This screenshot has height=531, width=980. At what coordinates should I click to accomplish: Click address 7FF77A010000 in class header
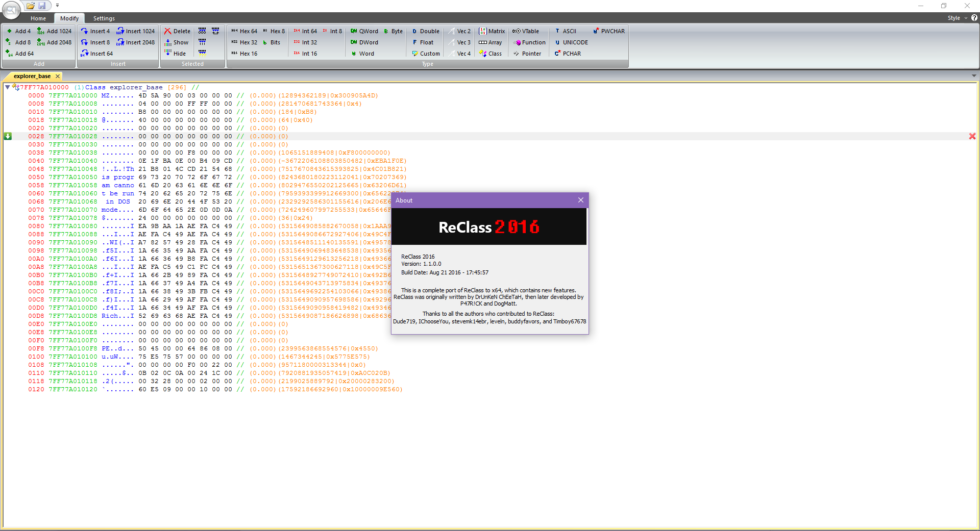pyautogui.click(x=44, y=87)
